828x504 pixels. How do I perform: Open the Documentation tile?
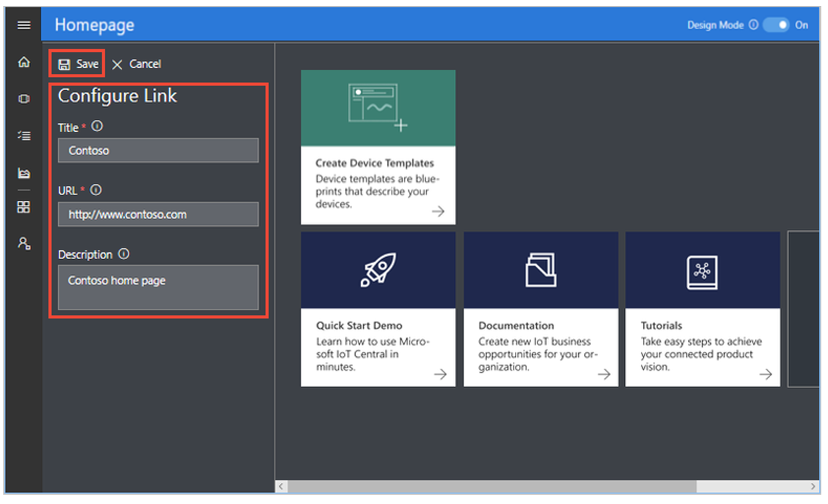[541, 309]
